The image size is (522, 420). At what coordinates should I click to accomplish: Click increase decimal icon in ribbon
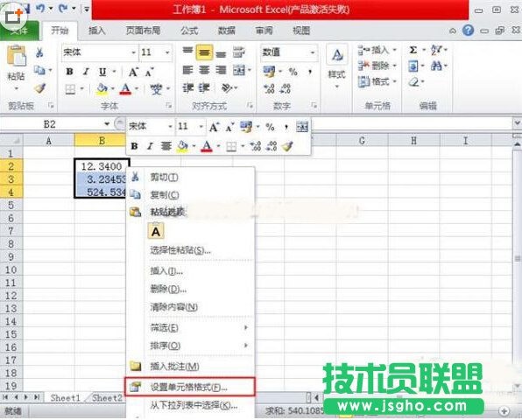tap(269, 88)
